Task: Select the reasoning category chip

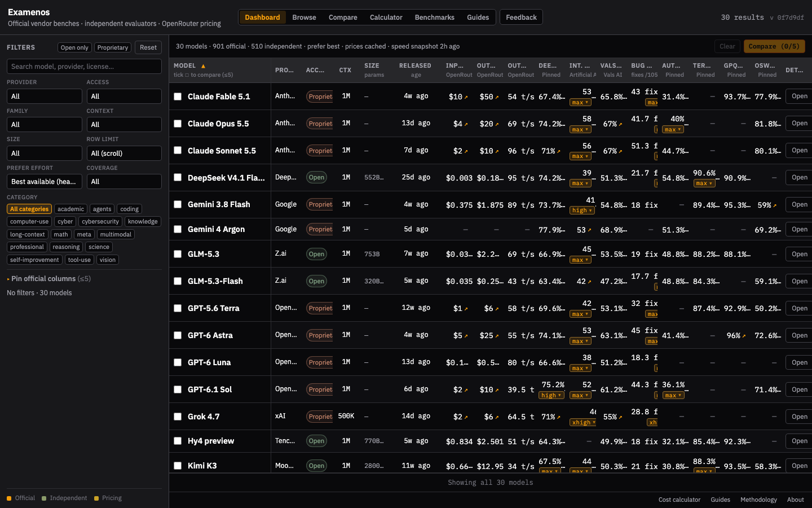Action: coord(66,247)
